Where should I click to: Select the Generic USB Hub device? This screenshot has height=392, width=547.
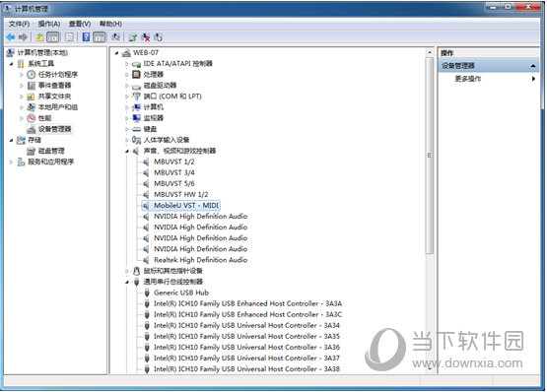pyautogui.click(x=181, y=293)
